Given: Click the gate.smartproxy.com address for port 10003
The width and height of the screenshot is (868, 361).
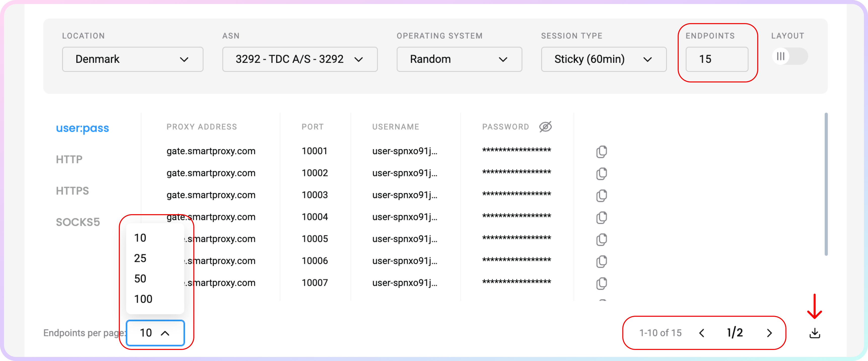Looking at the screenshot, I should click(x=211, y=195).
